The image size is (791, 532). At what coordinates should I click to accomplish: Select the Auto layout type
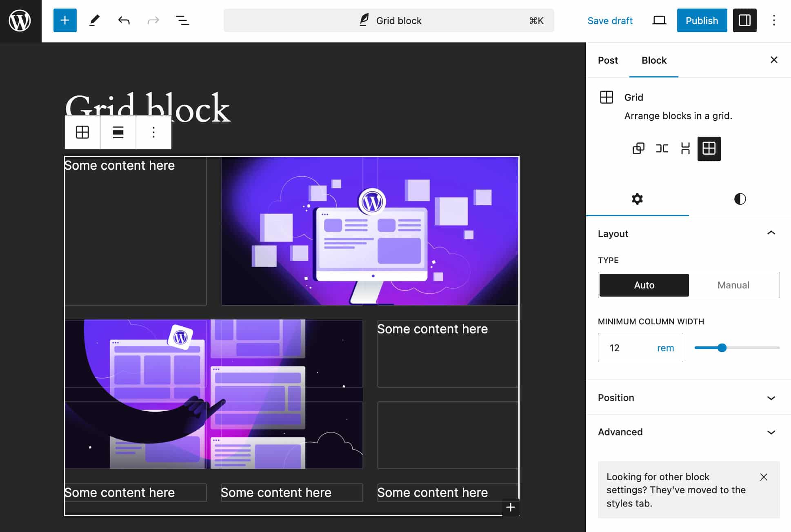coord(644,285)
